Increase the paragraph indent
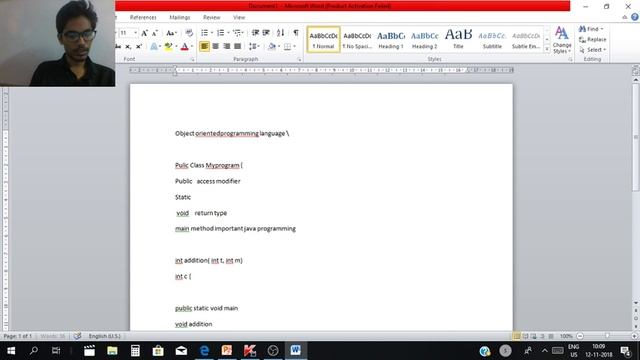 tap(266, 33)
